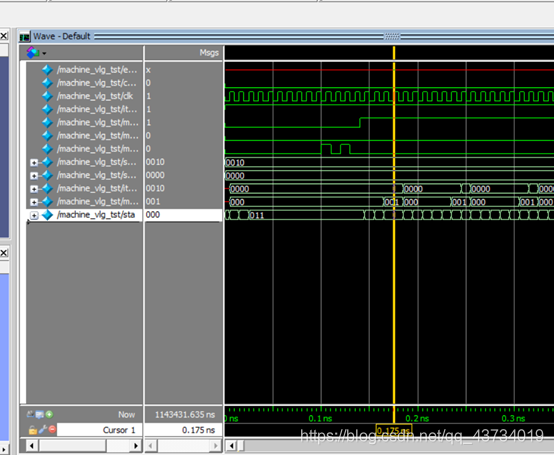Select the /machine_vlg_tst/clk signal
This screenshot has height=455, width=554.
95,96
